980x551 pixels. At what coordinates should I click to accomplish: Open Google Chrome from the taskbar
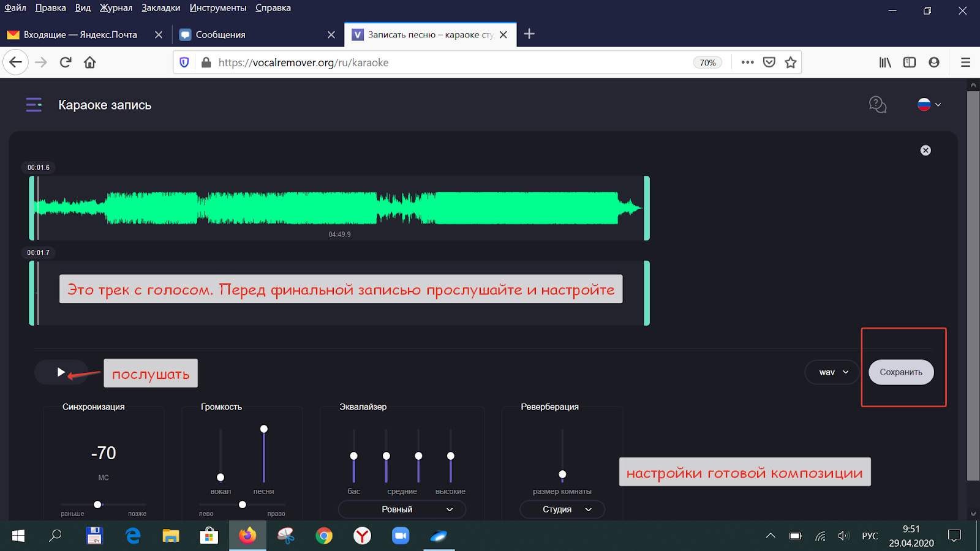(x=324, y=536)
